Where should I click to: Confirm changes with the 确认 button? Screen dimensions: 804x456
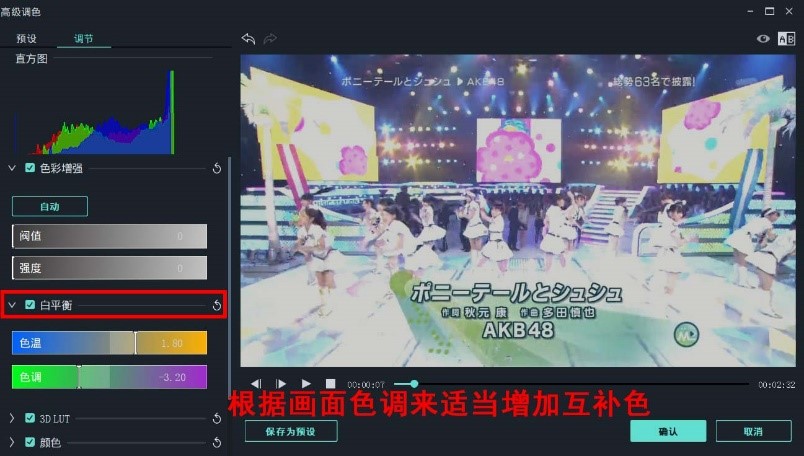click(668, 431)
